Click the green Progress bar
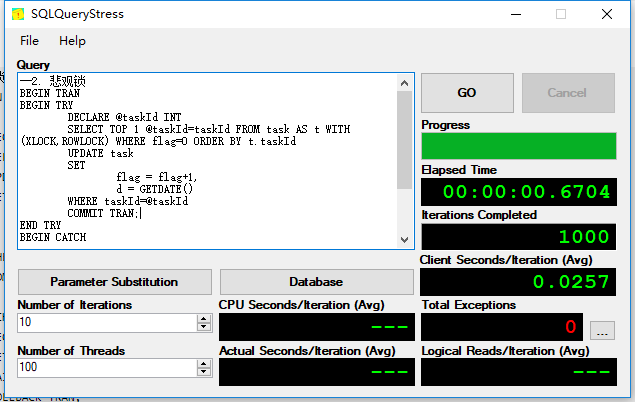 coord(519,146)
